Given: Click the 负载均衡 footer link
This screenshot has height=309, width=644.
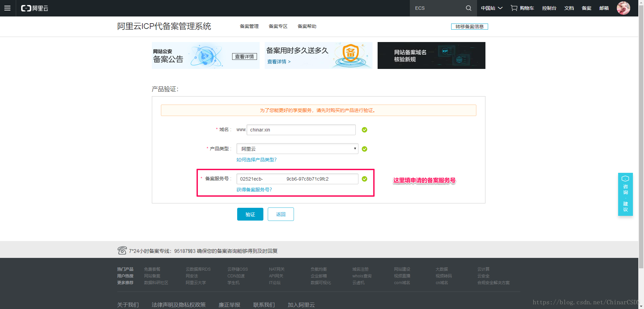Looking at the screenshot, I should click(x=319, y=269).
